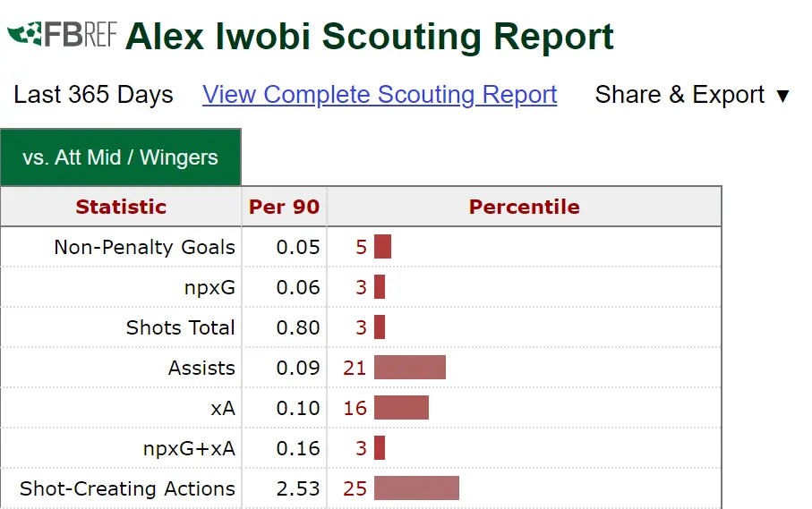Image resolution: width=812 pixels, height=509 pixels.
Task: Click the Non-Penalty Goals percentile bar
Action: [382, 247]
